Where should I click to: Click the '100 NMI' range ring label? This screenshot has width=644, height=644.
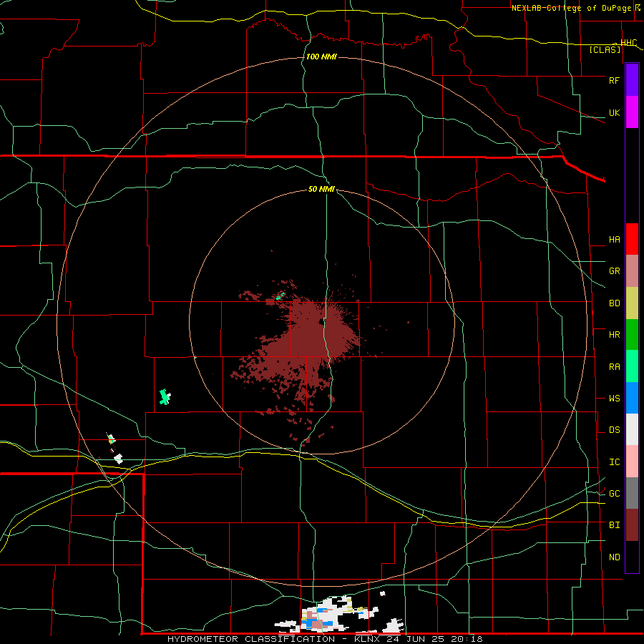[x=321, y=57]
